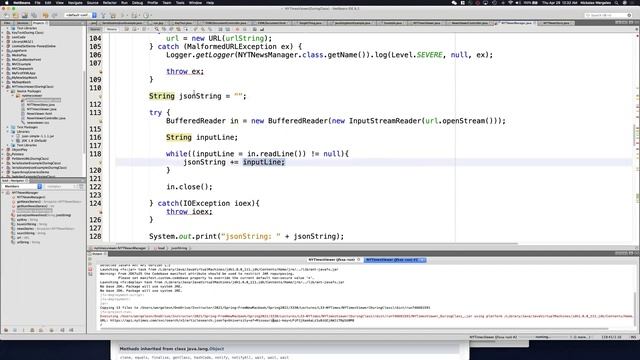Viewport: 640px width, 360px height.
Task: Collapse the NYTimesViewerDuringClass project node
Action: point(3,87)
